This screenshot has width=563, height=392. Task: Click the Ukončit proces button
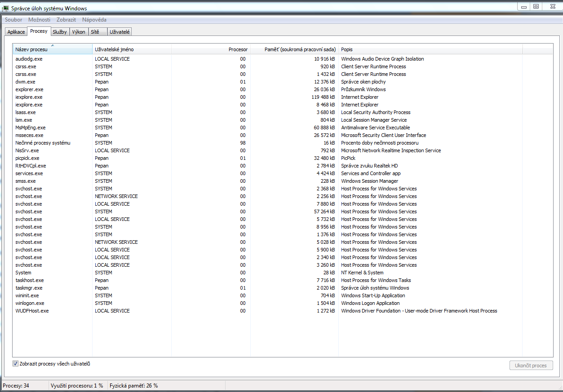(x=531, y=366)
